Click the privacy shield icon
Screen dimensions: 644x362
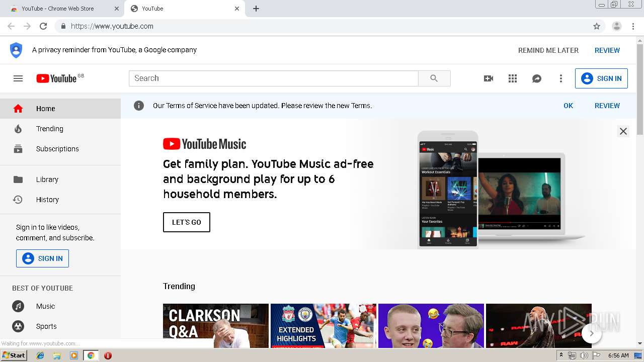(16, 50)
